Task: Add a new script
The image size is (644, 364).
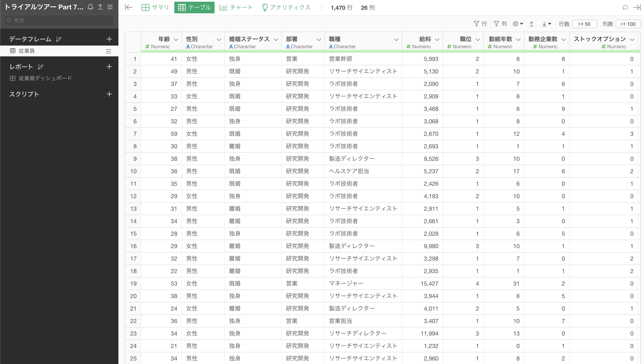Action: [x=109, y=94]
